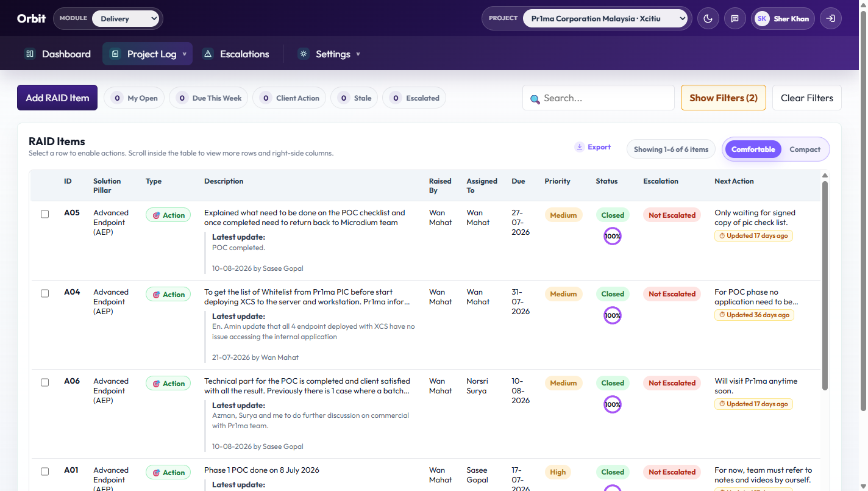Toggle the My Open quick filter

[134, 98]
